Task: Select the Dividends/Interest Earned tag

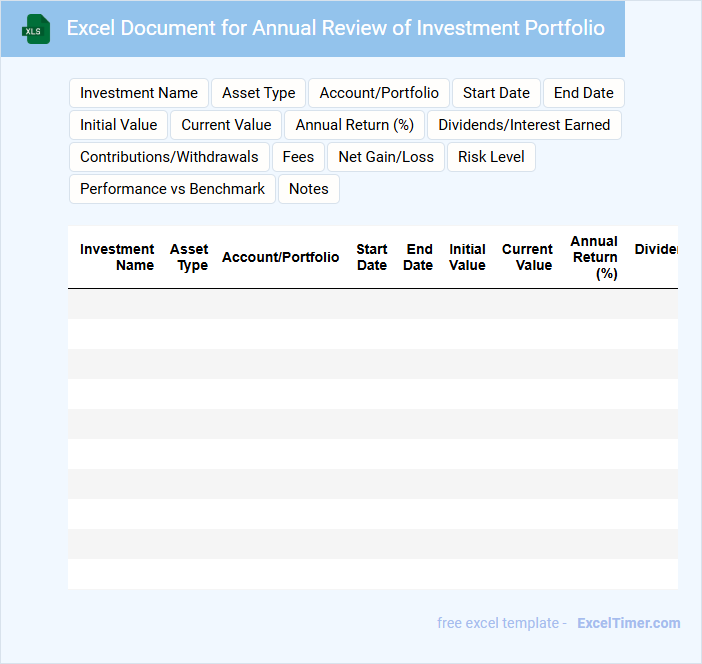Action: [x=524, y=125]
